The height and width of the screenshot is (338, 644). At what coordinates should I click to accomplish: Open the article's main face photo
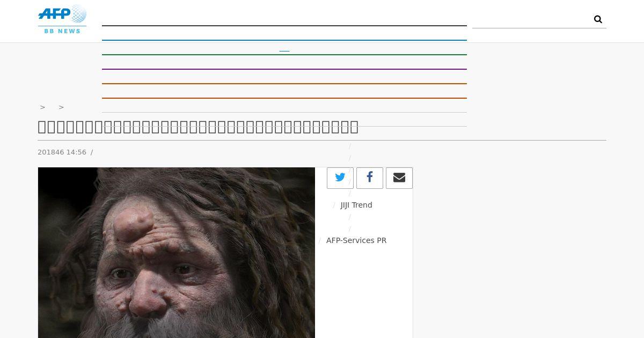[177, 253]
